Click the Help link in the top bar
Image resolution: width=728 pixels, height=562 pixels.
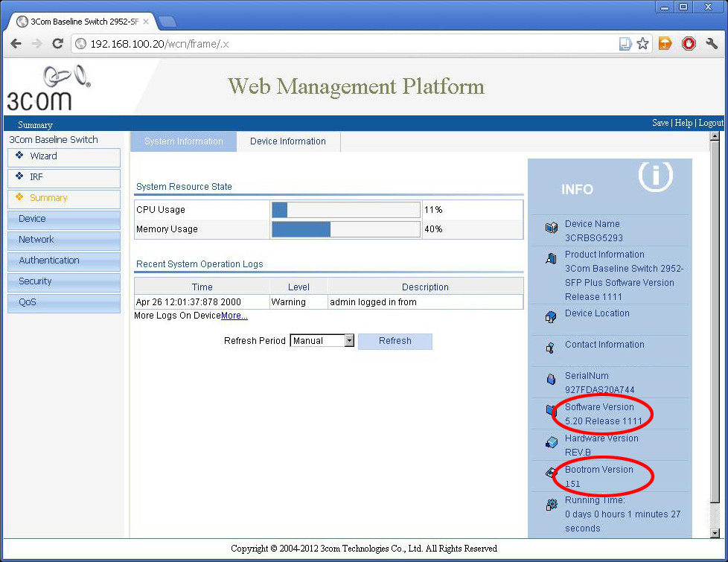click(x=683, y=123)
